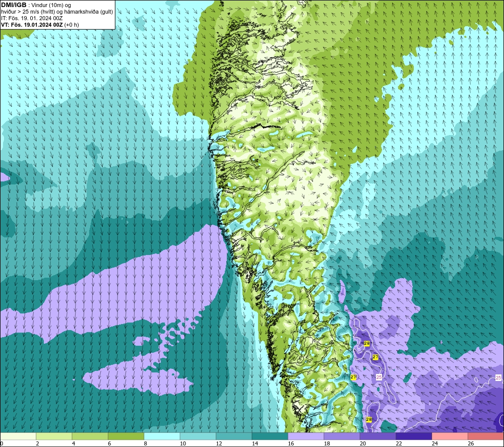
Task: Select the light yellow-green 2–4 legend swatch
Action: (x=54, y=436)
